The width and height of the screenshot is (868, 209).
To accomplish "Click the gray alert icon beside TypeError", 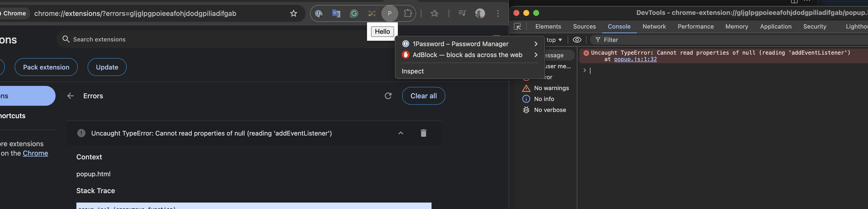I will (x=81, y=133).
